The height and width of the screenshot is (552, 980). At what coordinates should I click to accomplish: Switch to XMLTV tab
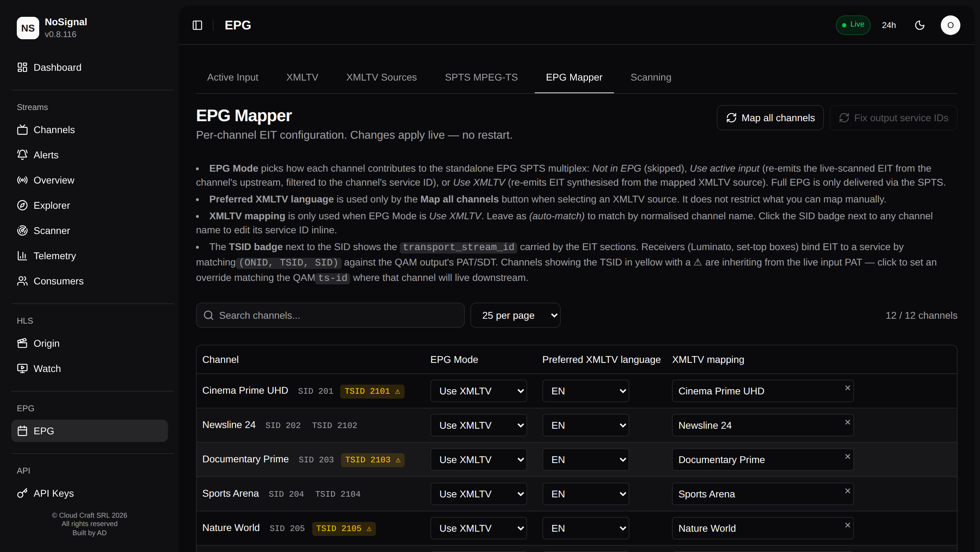point(302,77)
